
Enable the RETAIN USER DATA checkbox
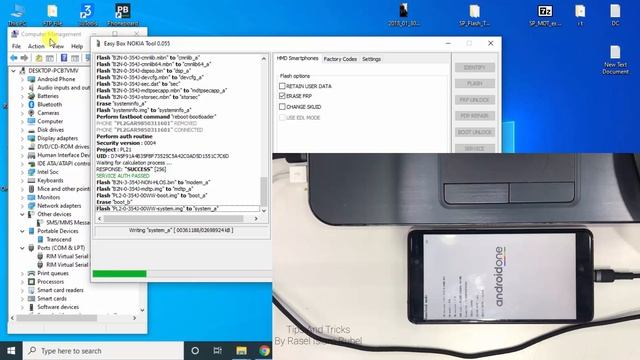tap(282, 86)
